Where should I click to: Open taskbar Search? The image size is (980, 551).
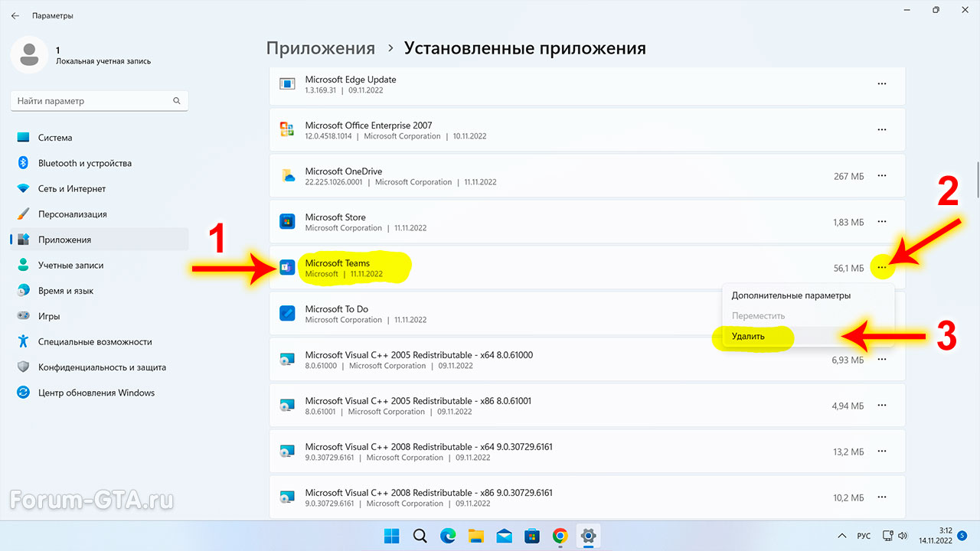[x=420, y=535]
